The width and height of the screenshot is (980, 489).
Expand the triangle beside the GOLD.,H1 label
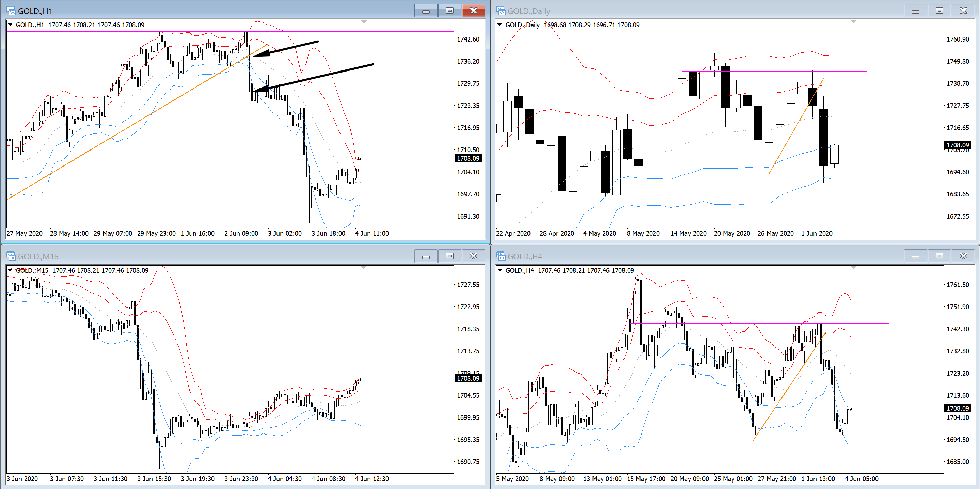[x=11, y=25]
